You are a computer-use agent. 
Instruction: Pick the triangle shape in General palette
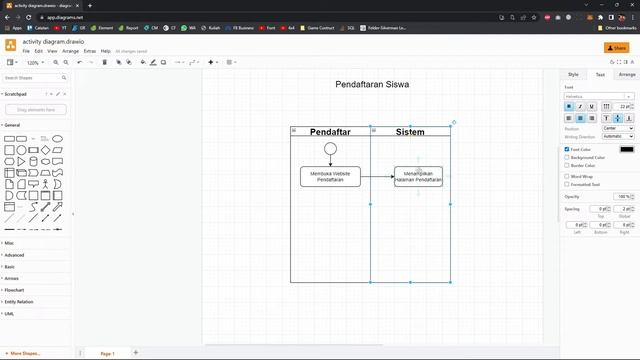(x=21, y=161)
